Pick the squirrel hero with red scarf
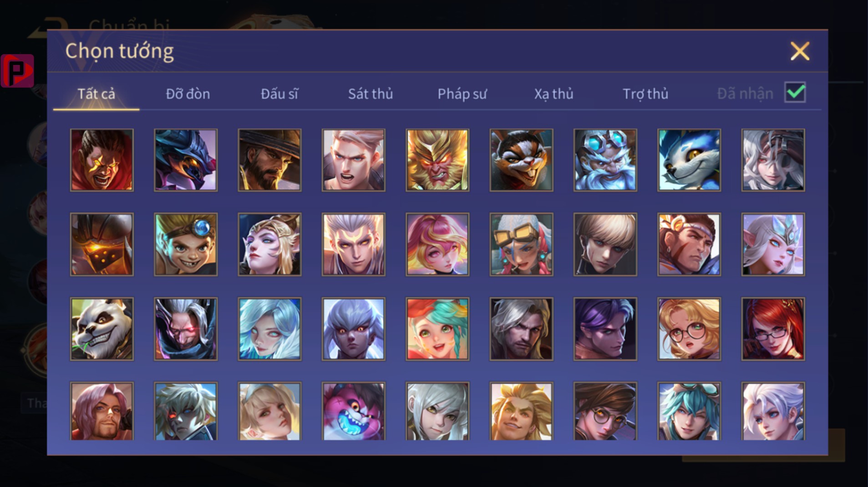868x487 pixels. click(x=522, y=160)
